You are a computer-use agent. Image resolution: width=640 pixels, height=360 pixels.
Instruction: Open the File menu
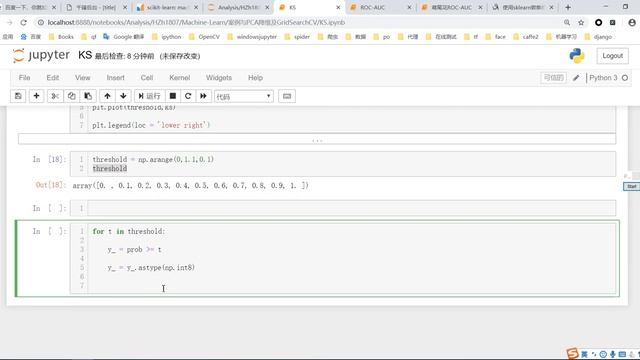point(24,78)
